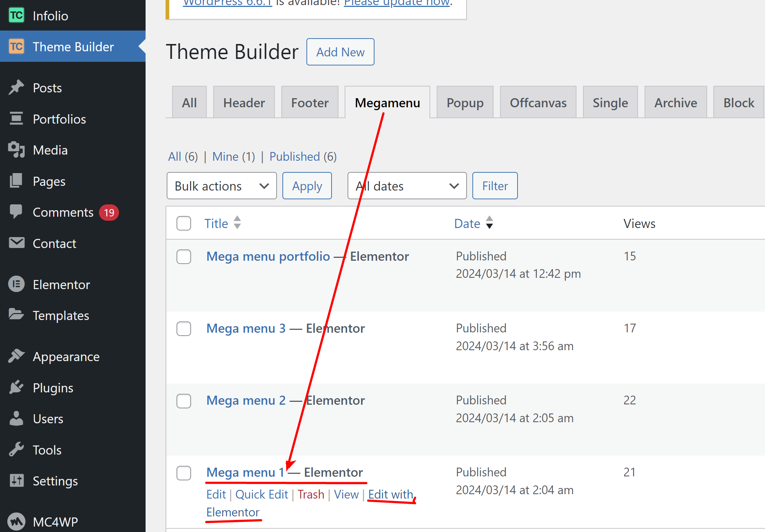The width and height of the screenshot is (765, 532).
Task: Open the All dates dropdown
Action: [x=407, y=186]
